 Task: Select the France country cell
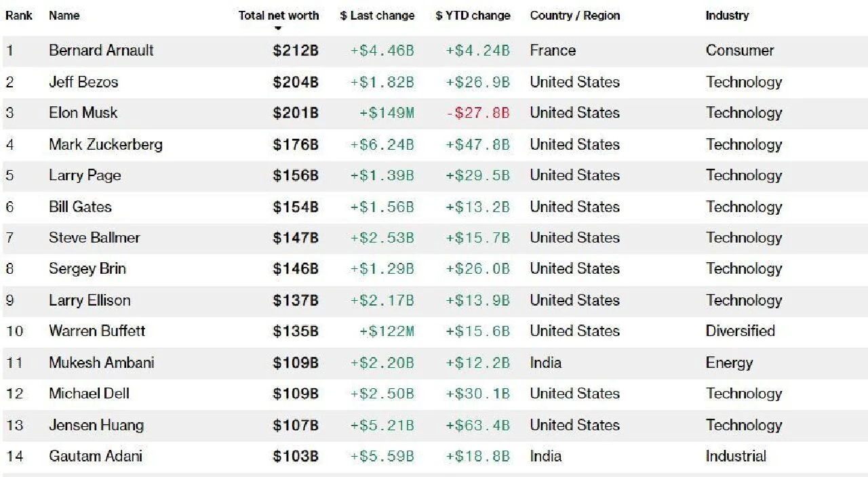coord(553,51)
